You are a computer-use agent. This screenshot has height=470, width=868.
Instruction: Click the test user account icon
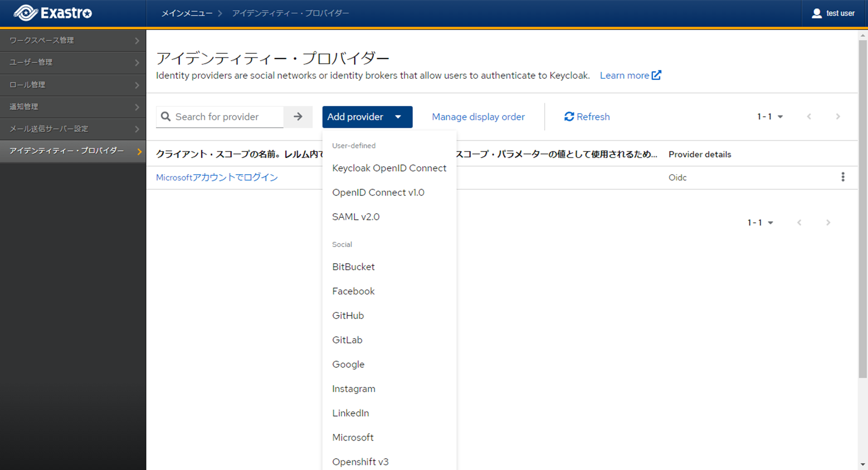816,13
